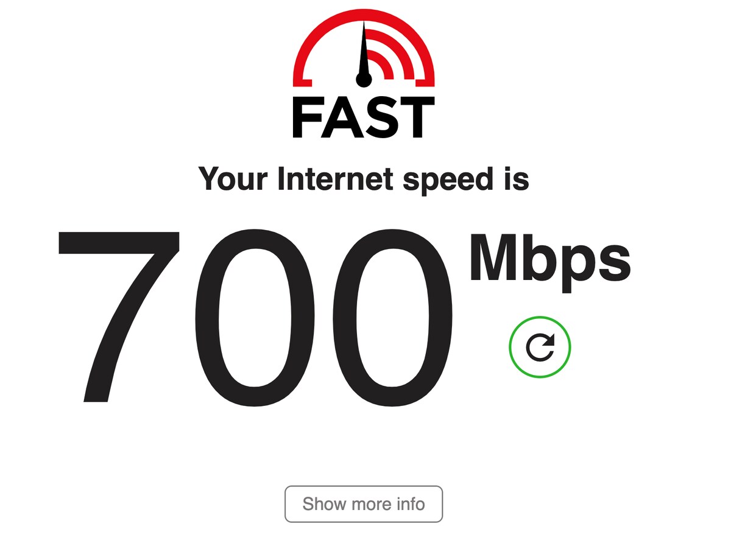Click the letter F in FAST

308,116
